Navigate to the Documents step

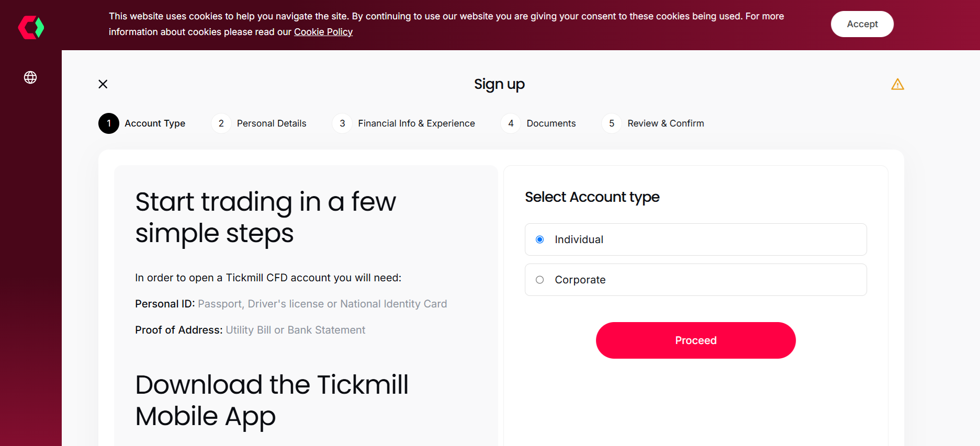coord(551,123)
